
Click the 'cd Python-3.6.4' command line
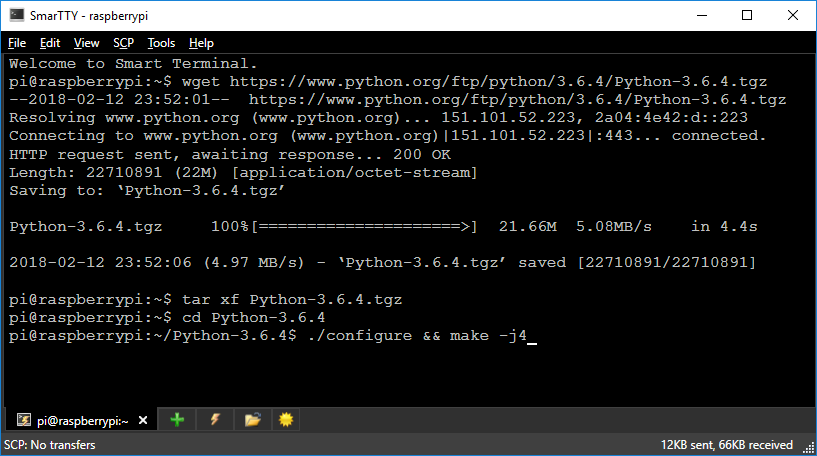click(167, 317)
